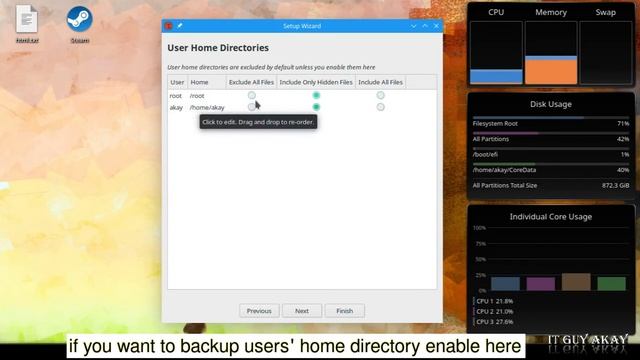Select the akay user cell
Viewport: 640px width, 360px height.
click(176, 107)
